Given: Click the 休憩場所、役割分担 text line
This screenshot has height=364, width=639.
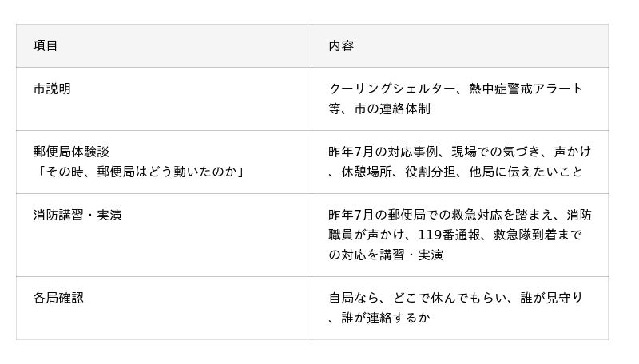Looking at the screenshot, I should [455, 172].
